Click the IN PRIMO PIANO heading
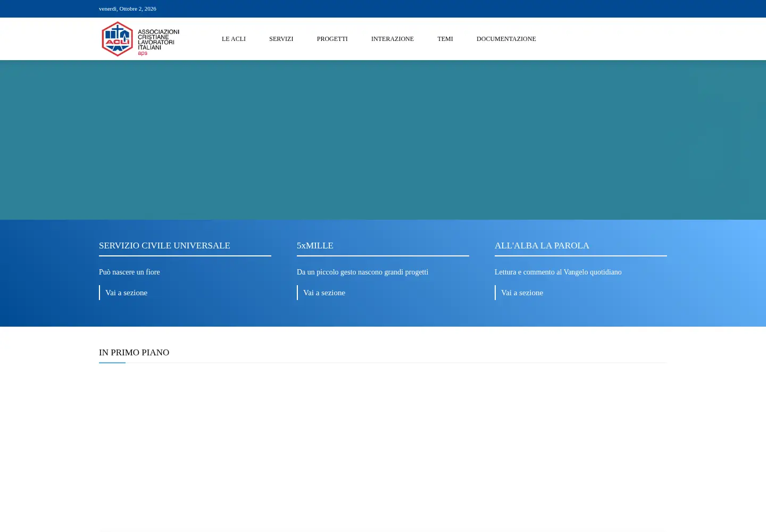Viewport: 766px width, 532px height. pyautogui.click(x=134, y=352)
